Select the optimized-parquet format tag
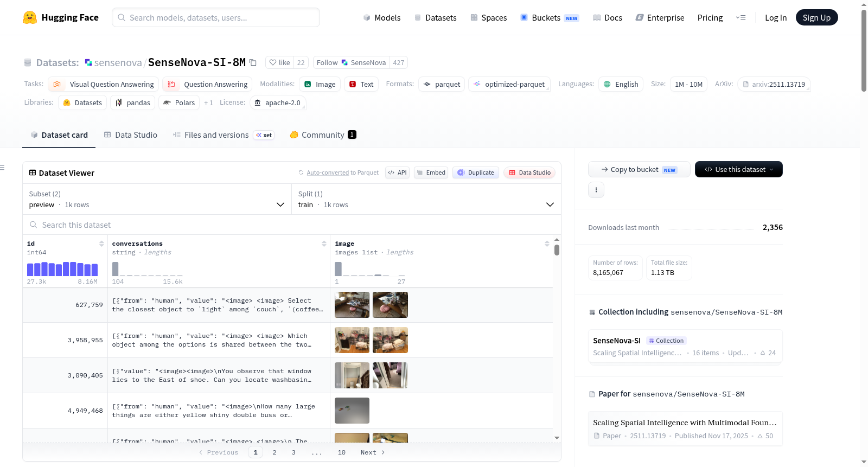Viewport: 868px width, 467px height. [509, 84]
